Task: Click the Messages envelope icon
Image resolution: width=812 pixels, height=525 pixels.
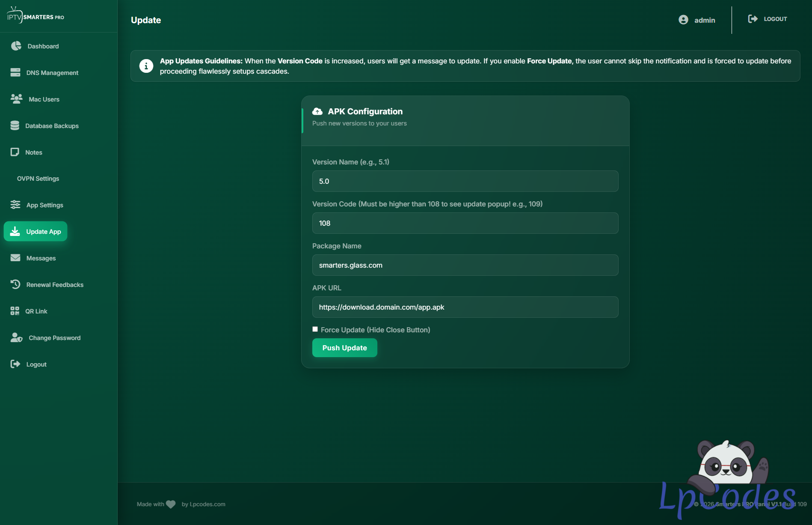Action: coord(15,258)
